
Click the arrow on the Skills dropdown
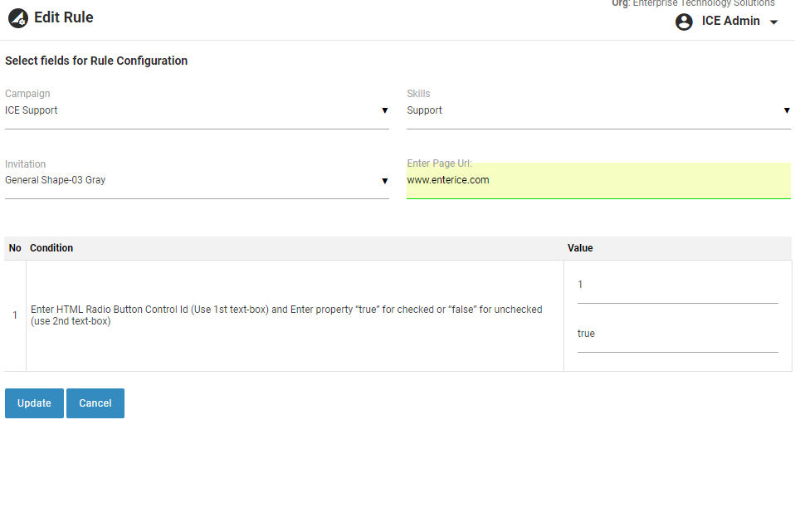[x=786, y=110]
